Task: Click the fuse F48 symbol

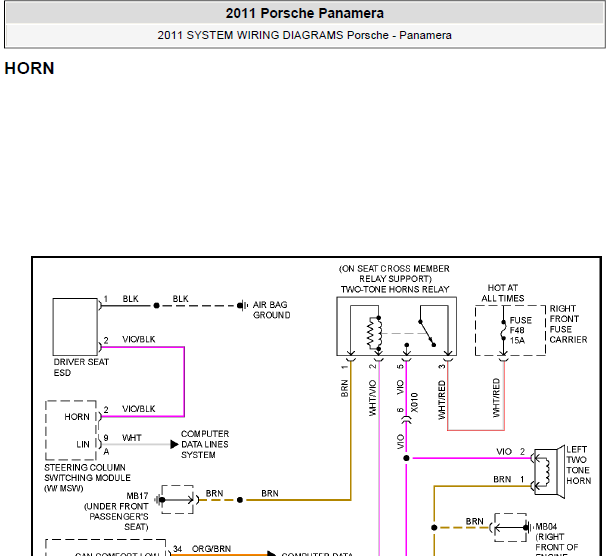Action: point(503,330)
